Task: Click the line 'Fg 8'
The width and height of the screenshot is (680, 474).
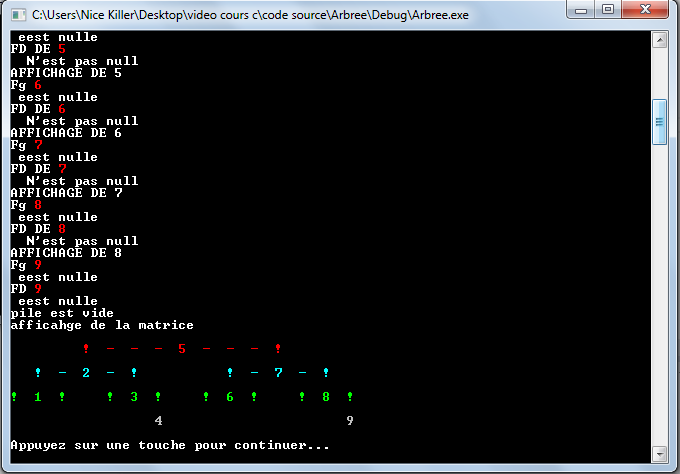Action: [x=26, y=205]
